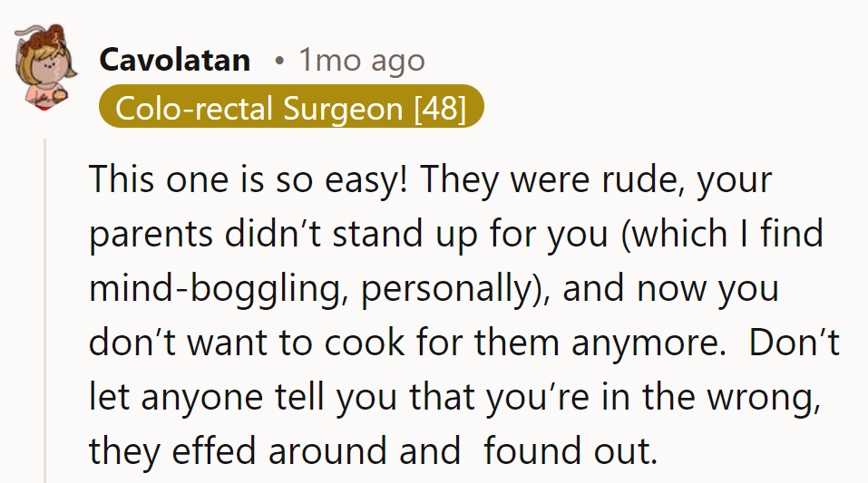Click the separator dot before the timestamp
This screenshot has width=868, height=483.
point(280,61)
